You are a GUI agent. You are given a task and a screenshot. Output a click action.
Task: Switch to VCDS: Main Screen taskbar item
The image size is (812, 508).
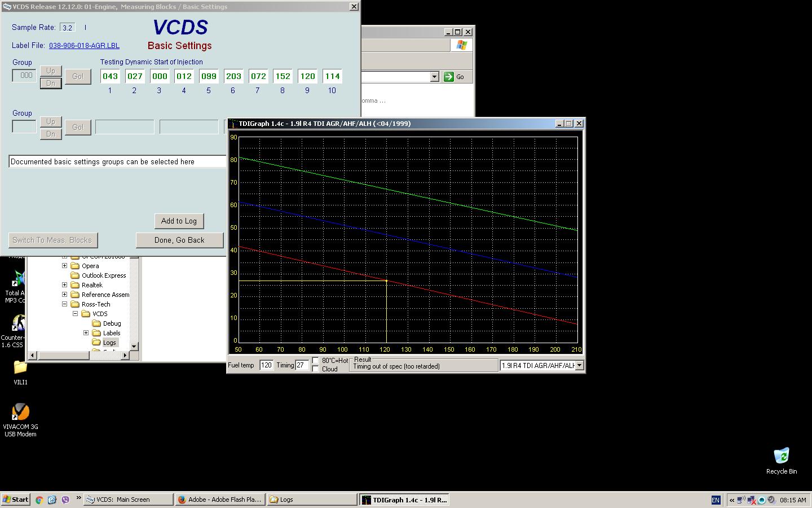click(x=129, y=500)
